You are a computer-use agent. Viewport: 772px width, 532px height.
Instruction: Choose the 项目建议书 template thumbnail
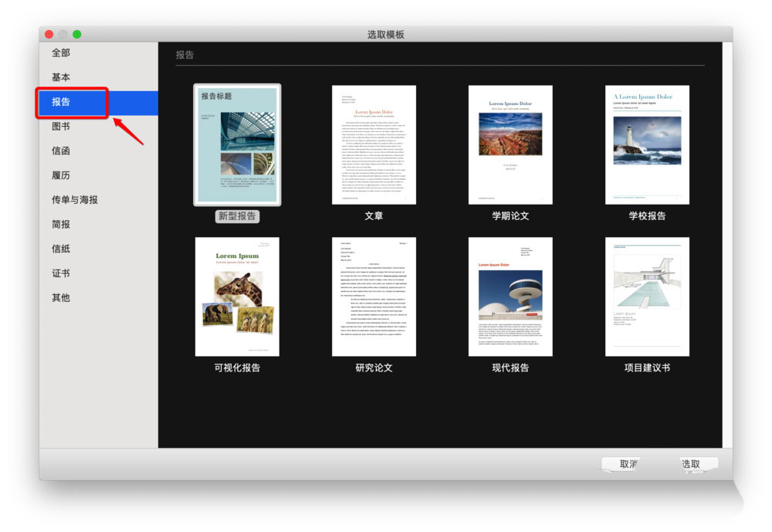(647, 296)
